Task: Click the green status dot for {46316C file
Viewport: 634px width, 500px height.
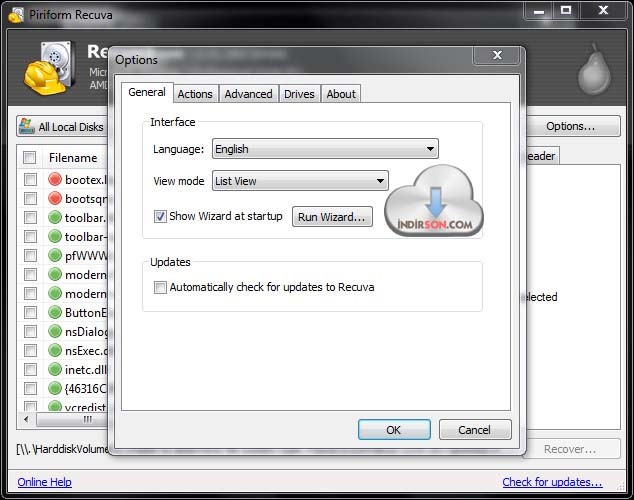Action: point(55,388)
